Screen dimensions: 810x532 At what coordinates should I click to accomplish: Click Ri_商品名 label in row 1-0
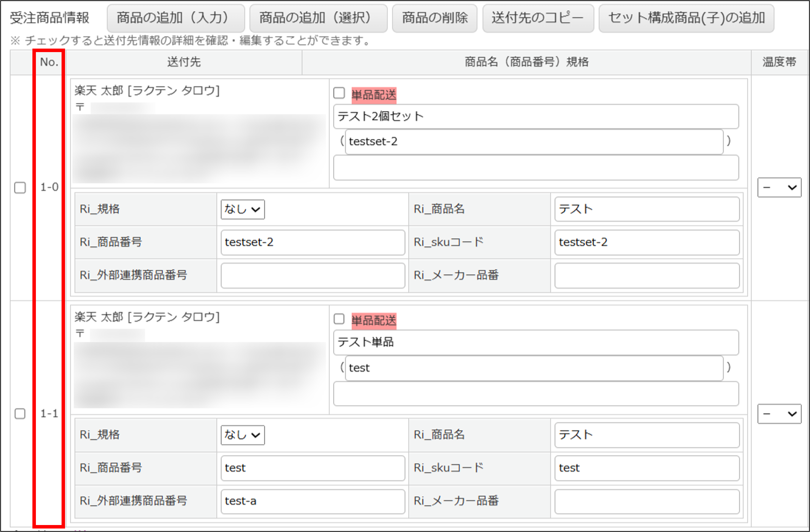[x=439, y=209]
